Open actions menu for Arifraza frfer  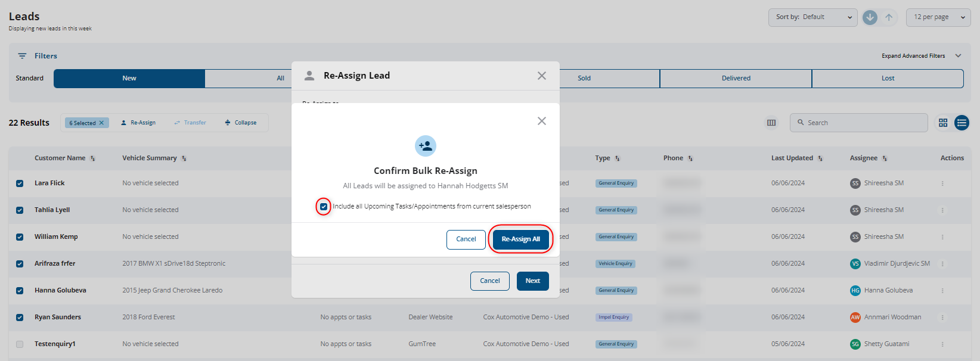coord(942,264)
